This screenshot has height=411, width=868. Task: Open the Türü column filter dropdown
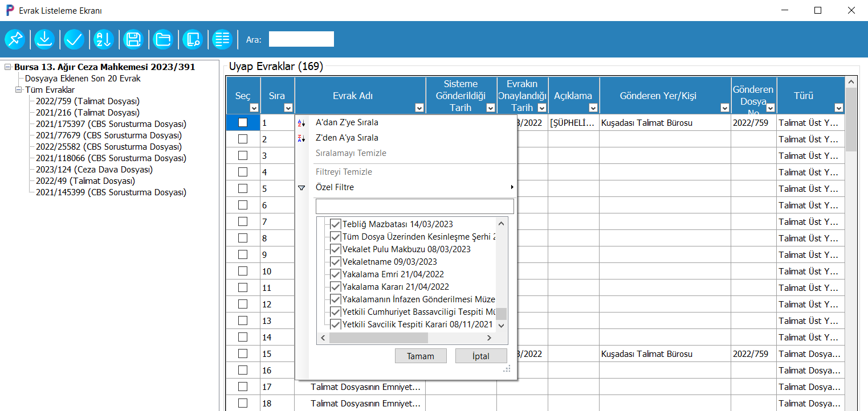[x=838, y=108]
